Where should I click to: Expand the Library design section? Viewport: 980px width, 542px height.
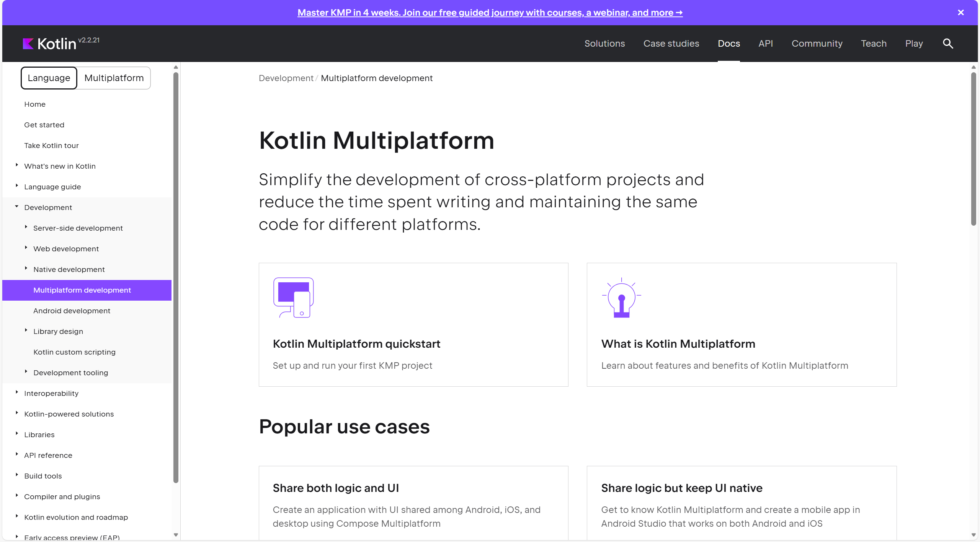[x=26, y=330]
